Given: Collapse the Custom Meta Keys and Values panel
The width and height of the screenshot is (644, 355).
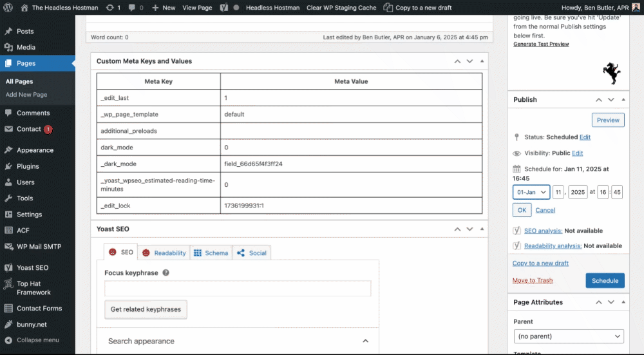Looking at the screenshot, I should [x=482, y=61].
